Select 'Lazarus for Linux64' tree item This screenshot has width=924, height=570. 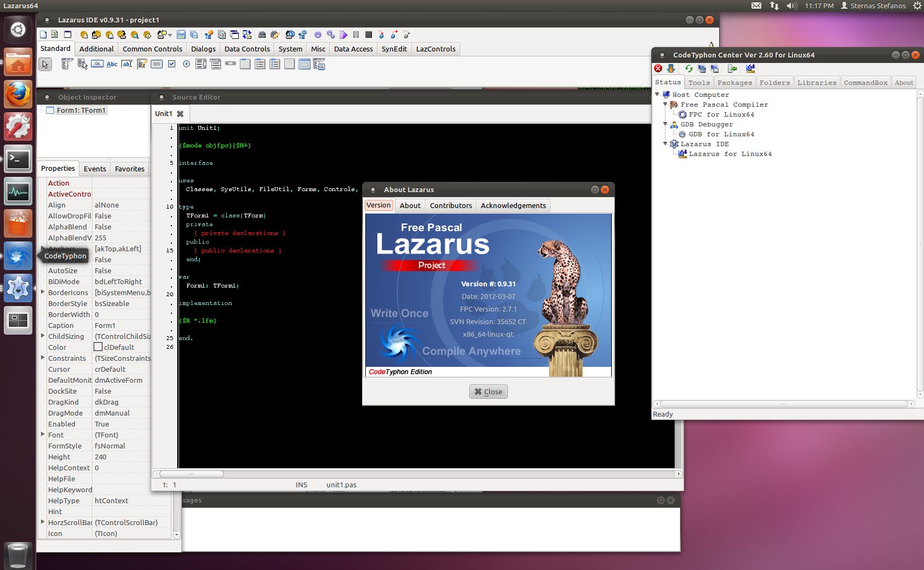[730, 154]
